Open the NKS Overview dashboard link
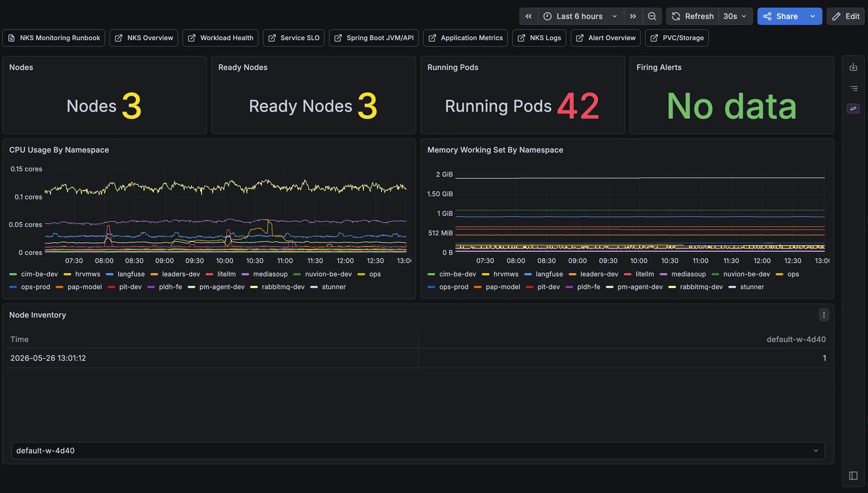 (x=144, y=38)
